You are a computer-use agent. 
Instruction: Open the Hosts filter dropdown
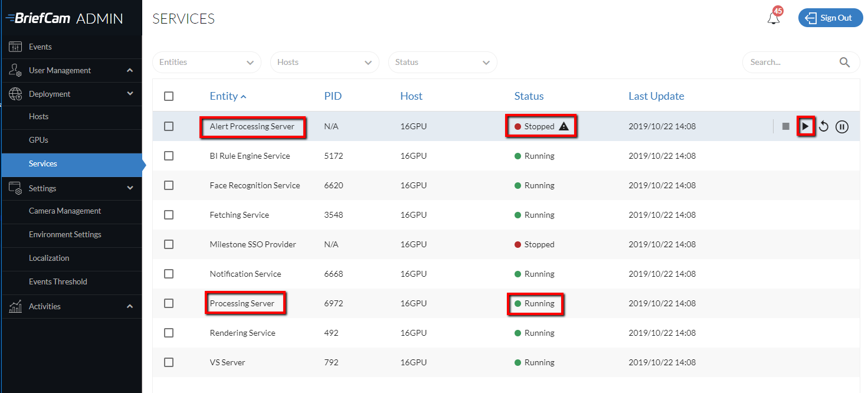coord(325,62)
